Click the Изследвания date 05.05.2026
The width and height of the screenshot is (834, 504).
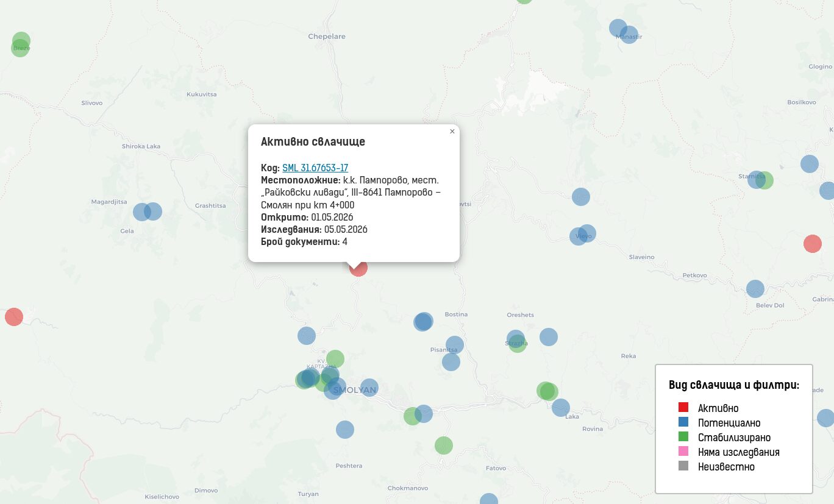coord(346,230)
